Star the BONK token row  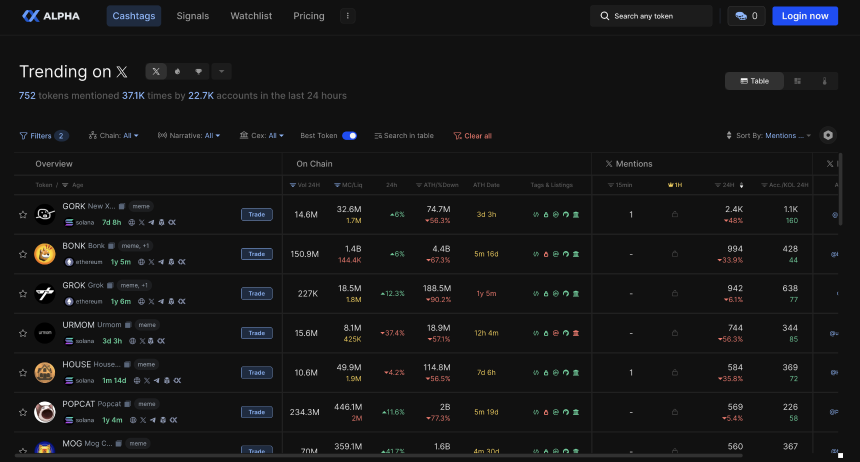click(22, 254)
